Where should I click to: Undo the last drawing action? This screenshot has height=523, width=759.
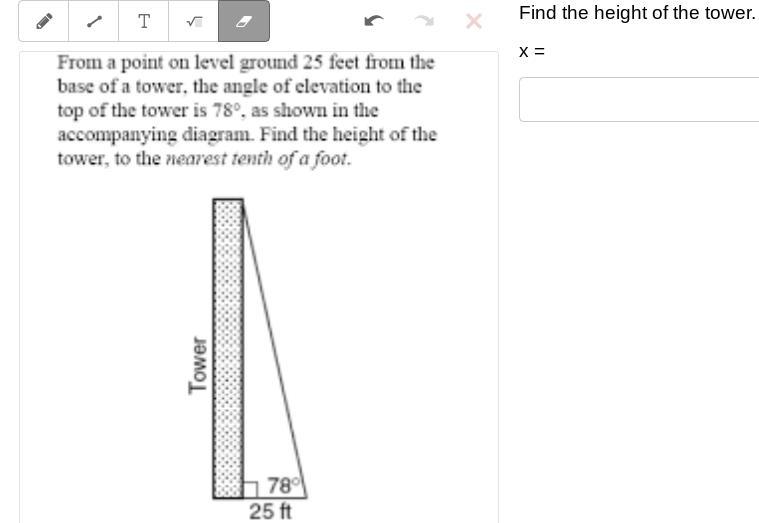374,21
